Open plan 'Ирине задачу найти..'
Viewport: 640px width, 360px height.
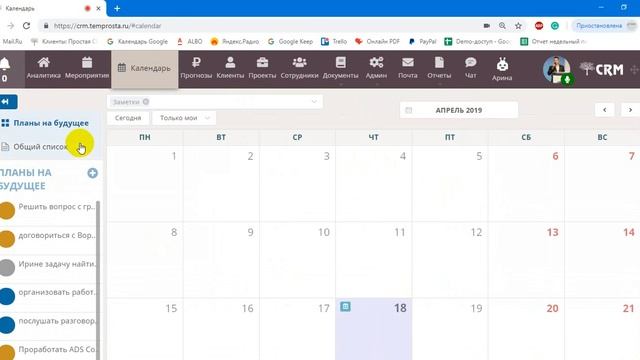click(57, 264)
